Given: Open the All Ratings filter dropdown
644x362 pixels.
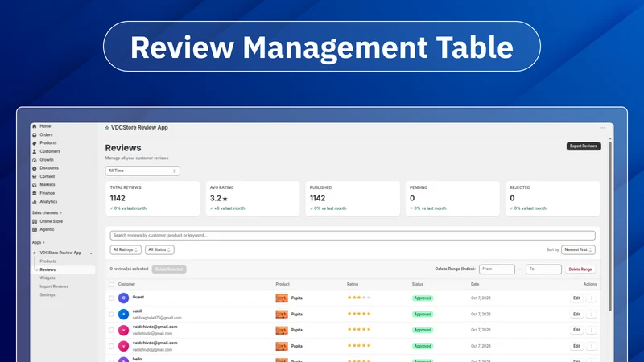Looking at the screenshot, I should tap(126, 249).
